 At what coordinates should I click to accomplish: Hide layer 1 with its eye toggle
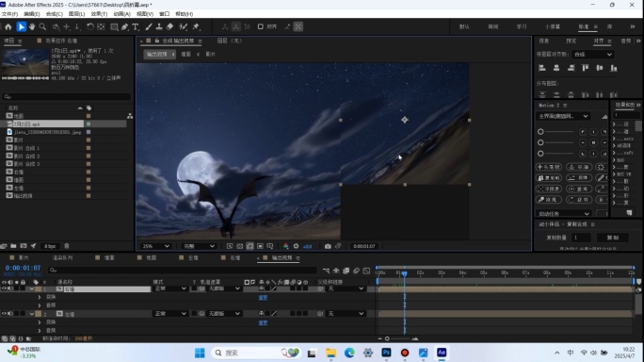click(4, 288)
